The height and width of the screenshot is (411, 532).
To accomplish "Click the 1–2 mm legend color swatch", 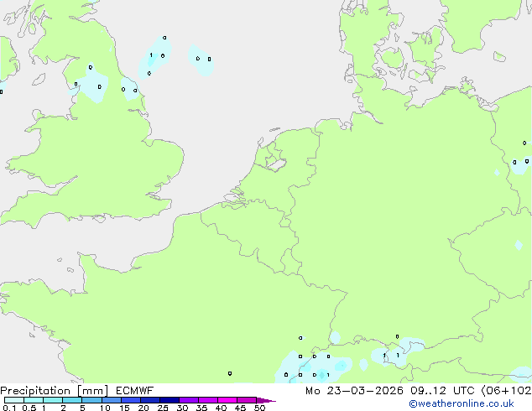I will (x=53, y=400).
